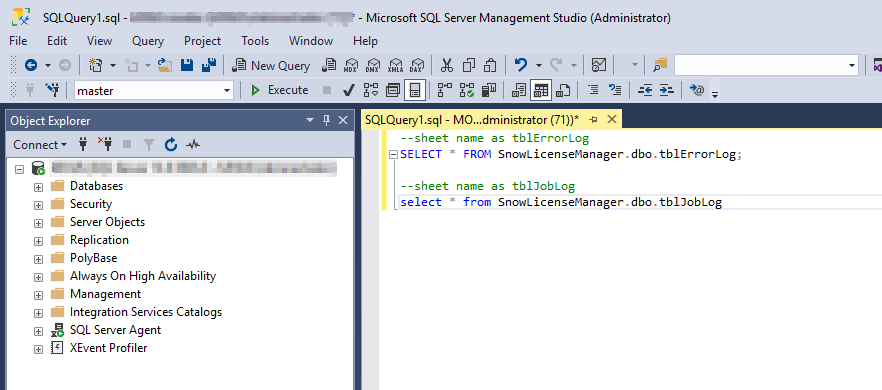Screen dimensions: 882x390
Task: Open the Query menu
Action: point(148,41)
